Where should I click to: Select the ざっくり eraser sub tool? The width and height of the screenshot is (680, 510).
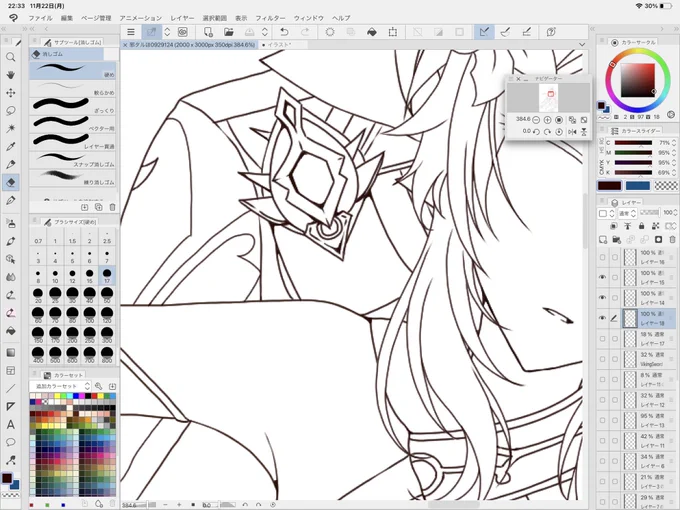click(72, 106)
